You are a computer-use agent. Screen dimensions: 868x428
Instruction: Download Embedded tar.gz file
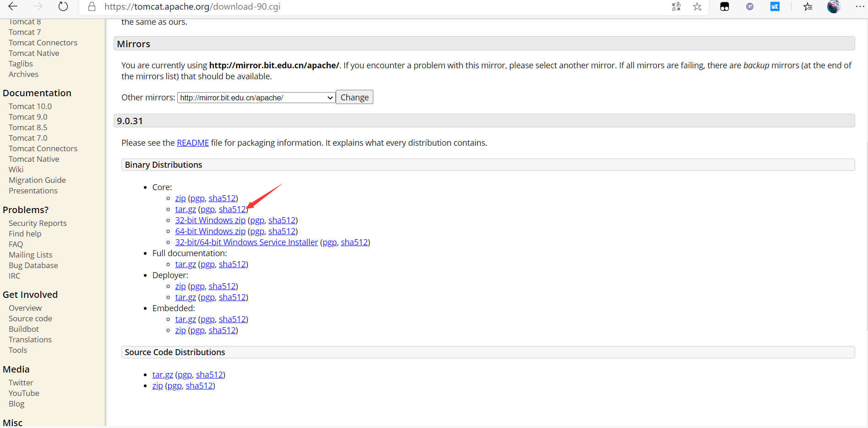tap(186, 319)
